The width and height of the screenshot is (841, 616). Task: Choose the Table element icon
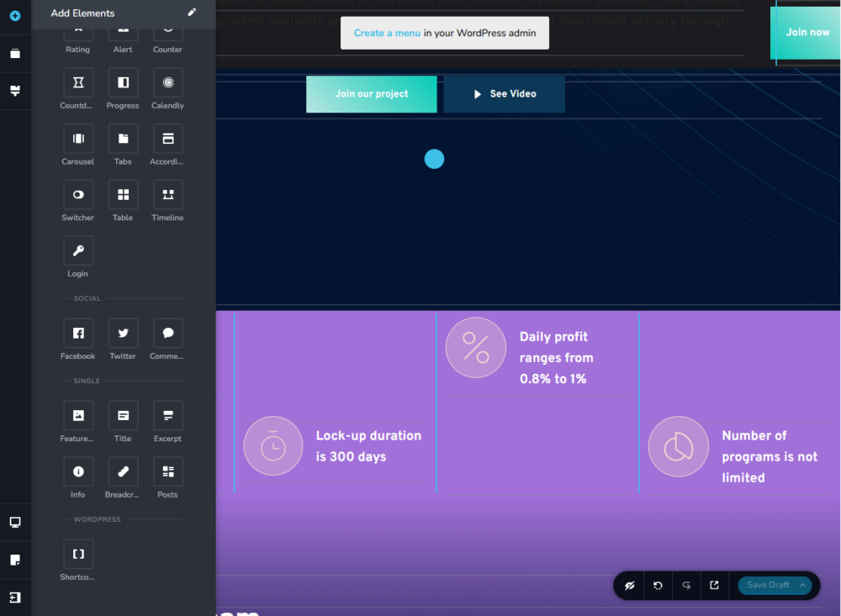pos(123,195)
